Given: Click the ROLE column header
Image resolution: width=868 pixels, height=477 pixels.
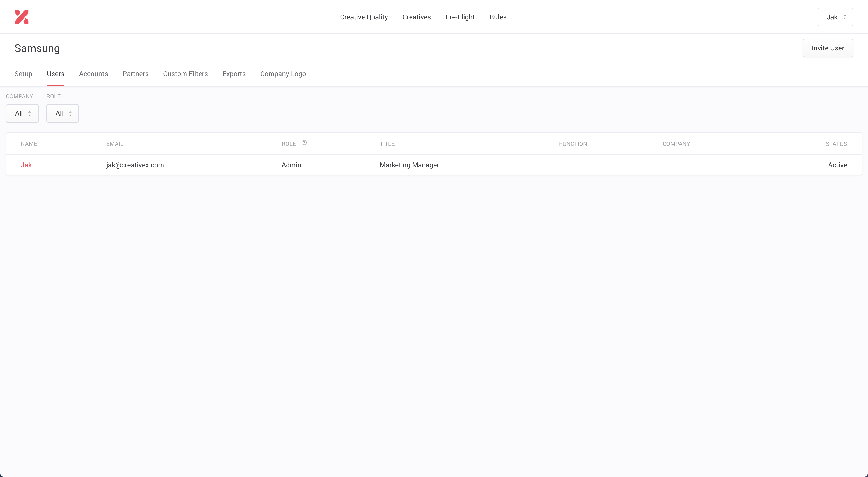Looking at the screenshot, I should (x=288, y=144).
